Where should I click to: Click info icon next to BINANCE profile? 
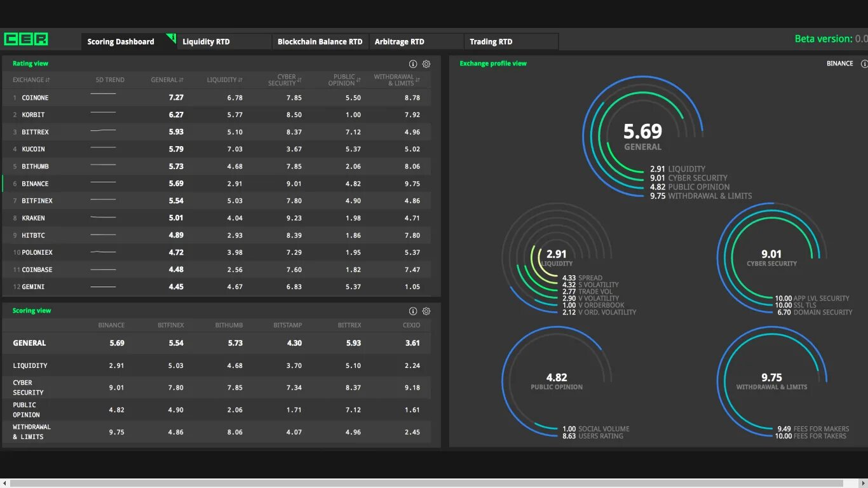864,64
